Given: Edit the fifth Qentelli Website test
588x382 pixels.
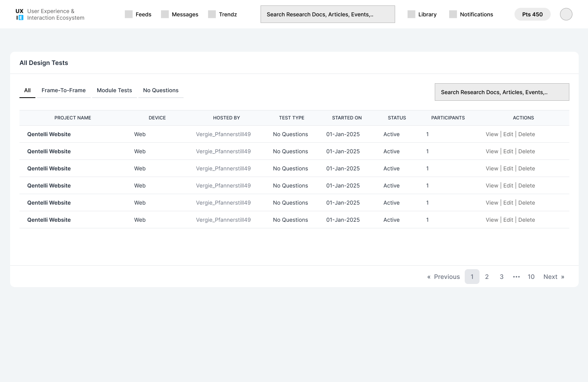Looking at the screenshot, I should pos(508,203).
